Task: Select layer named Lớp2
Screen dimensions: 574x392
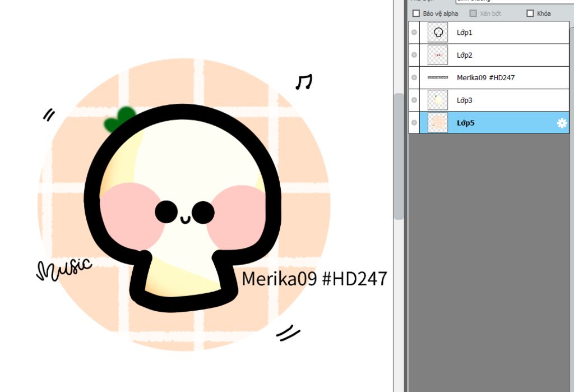Action: (x=464, y=56)
